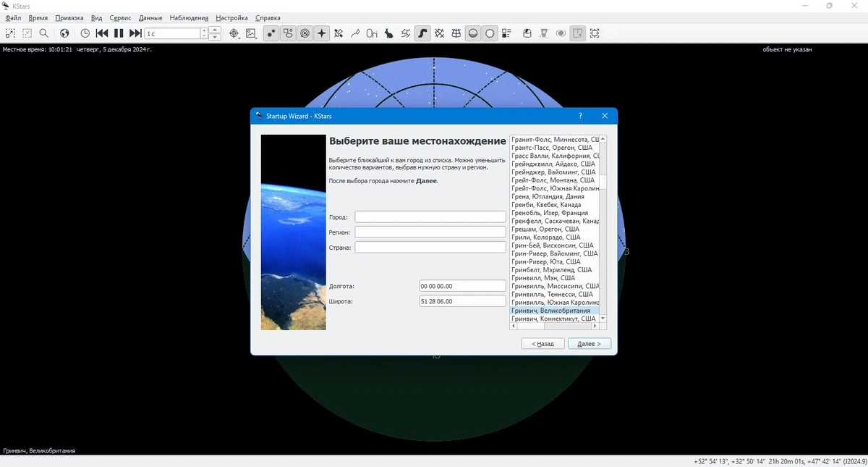Click the set time clock icon

pyautogui.click(x=85, y=33)
